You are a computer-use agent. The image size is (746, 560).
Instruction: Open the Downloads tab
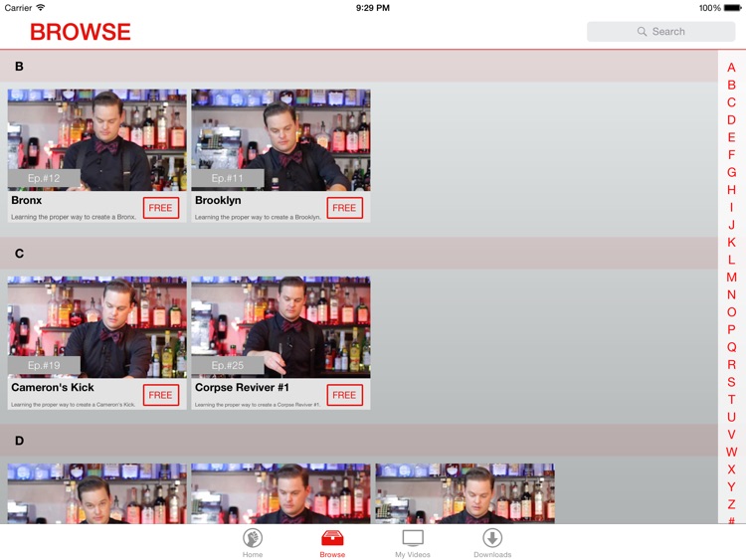492,543
